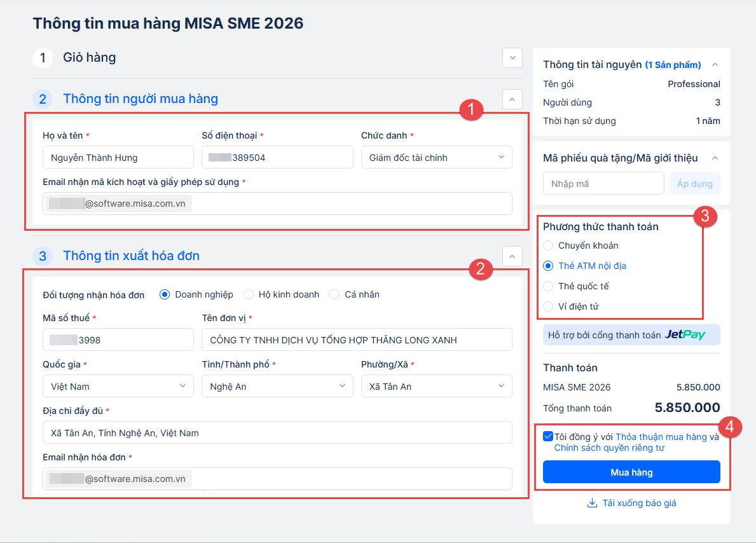This screenshot has height=543, width=756.
Task: Choose Thẻ quốc tế payment option
Action: click(x=549, y=286)
